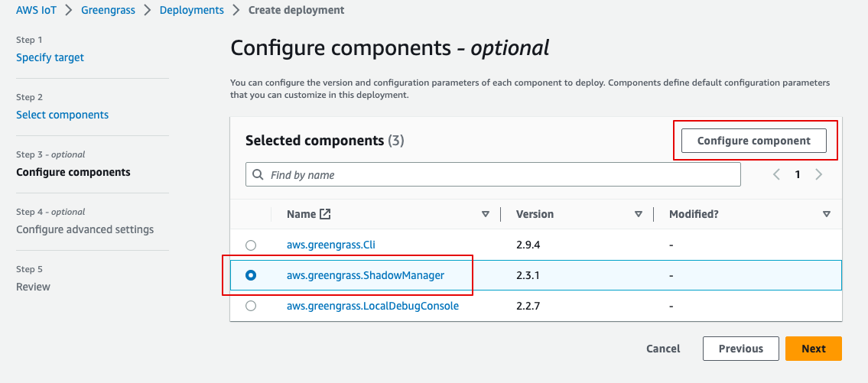The height and width of the screenshot is (383, 868).
Task: Click the external link icon beside Name
Action: click(x=325, y=213)
